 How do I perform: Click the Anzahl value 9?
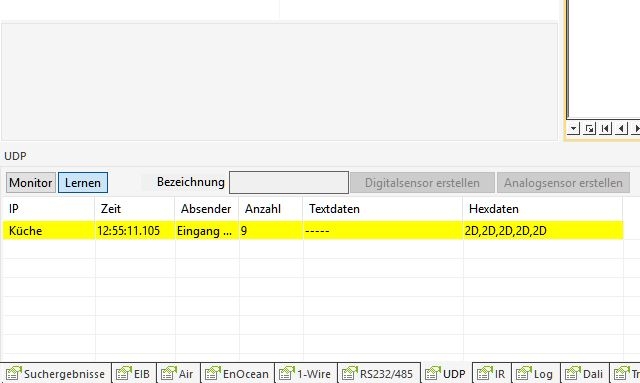tap(244, 231)
